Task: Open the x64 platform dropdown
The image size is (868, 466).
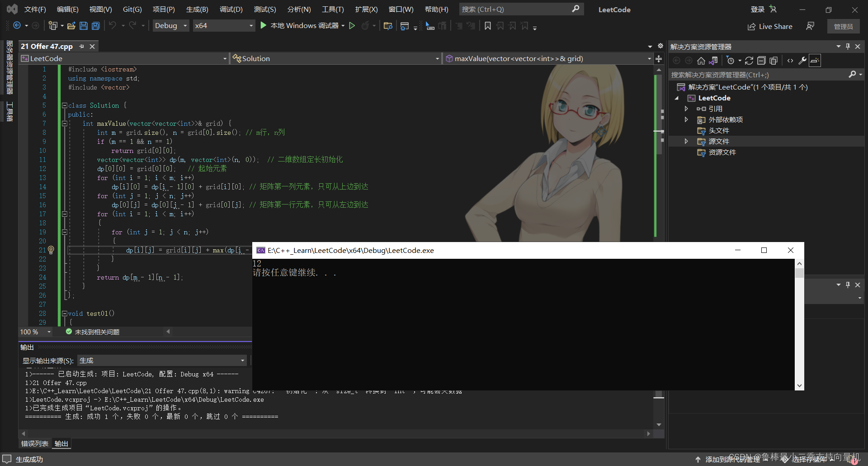Action: [x=224, y=26]
